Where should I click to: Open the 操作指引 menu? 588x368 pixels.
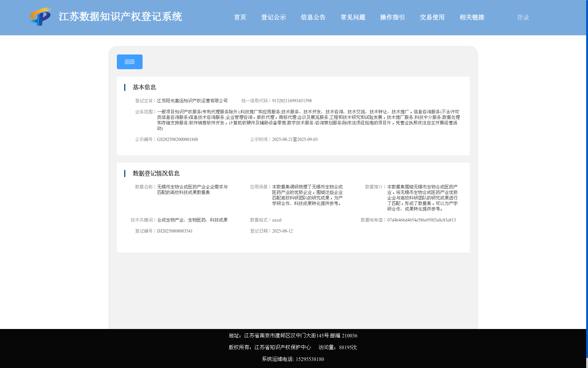[x=392, y=17]
